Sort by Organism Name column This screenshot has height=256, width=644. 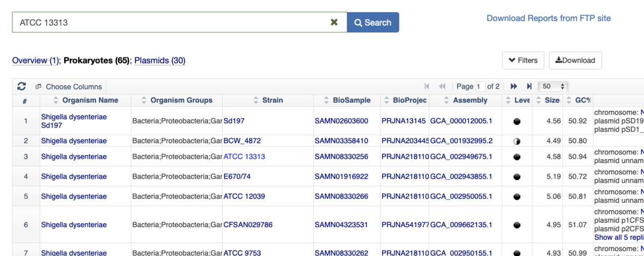(86, 100)
